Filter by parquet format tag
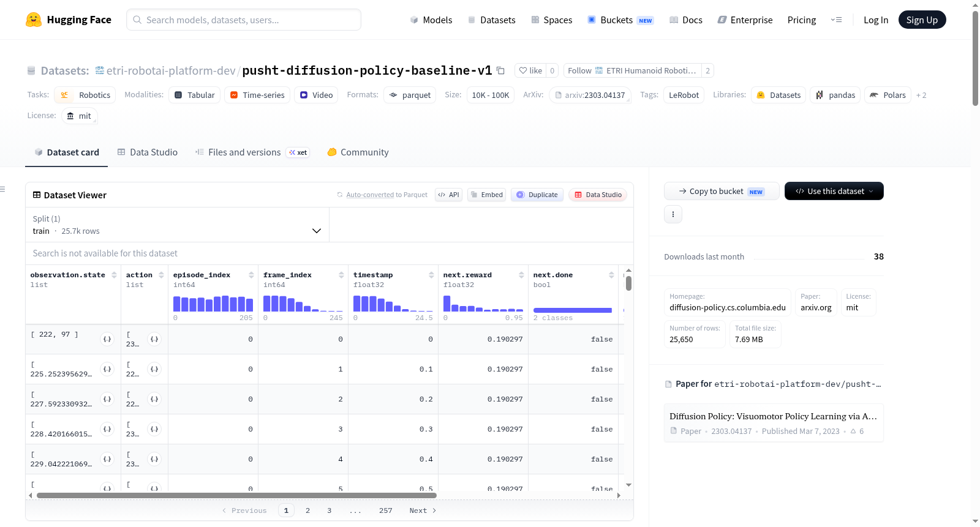The height and width of the screenshot is (527, 980). [410, 95]
